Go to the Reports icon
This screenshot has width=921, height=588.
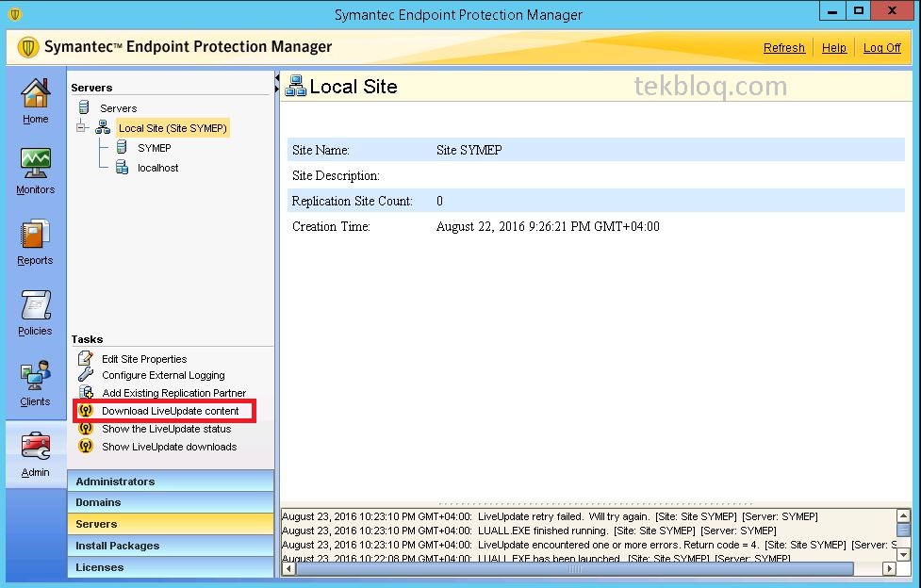35,235
